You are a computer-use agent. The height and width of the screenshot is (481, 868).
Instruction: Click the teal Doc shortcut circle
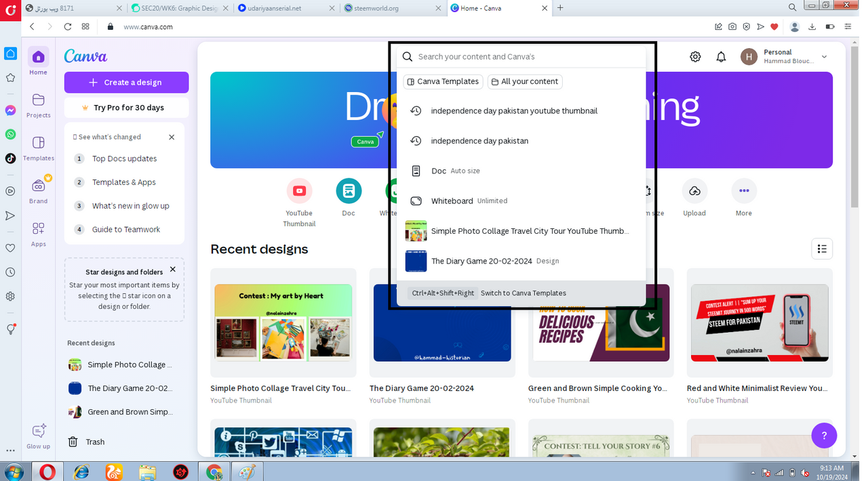pos(349,191)
